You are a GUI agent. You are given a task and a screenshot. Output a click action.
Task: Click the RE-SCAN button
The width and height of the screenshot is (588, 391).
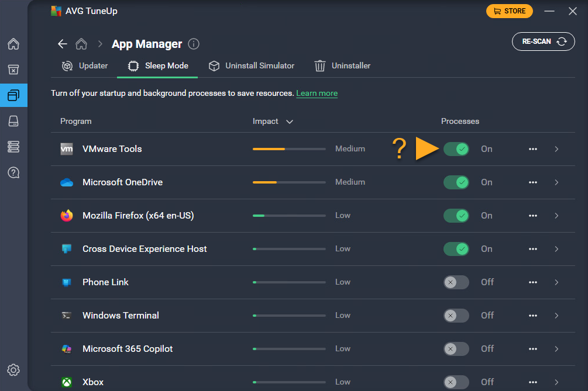(543, 42)
